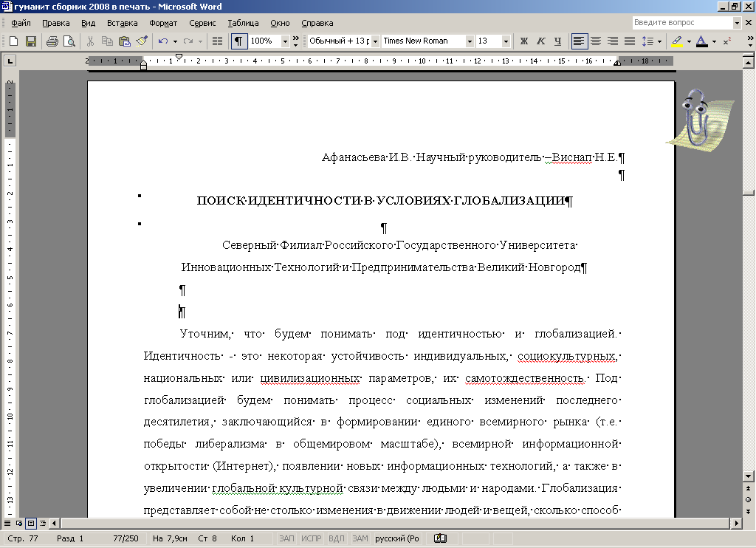Switch to Normal view
The image size is (756, 548).
click(7, 524)
